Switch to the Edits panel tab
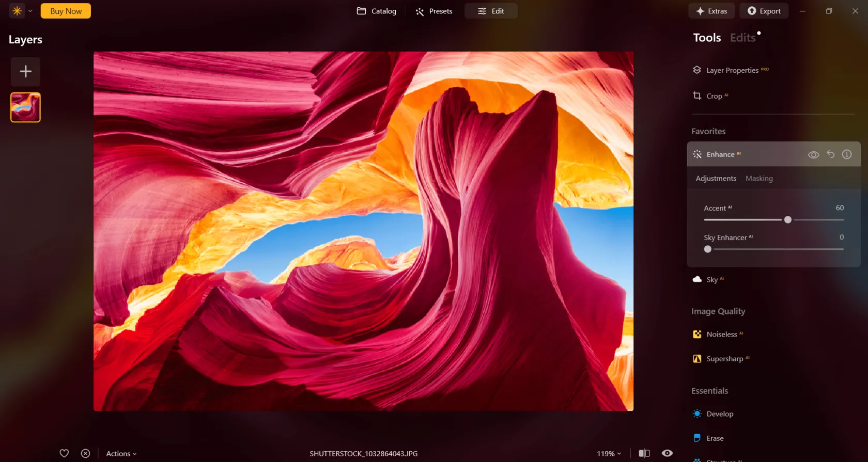This screenshot has height=462, width=868. click(x=742, y=38)
